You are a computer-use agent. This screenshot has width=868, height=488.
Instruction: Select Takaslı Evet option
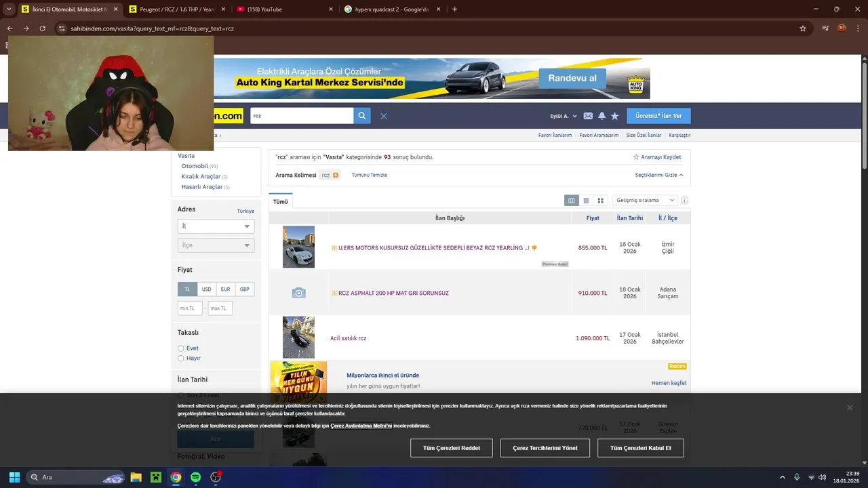point(181,348)
